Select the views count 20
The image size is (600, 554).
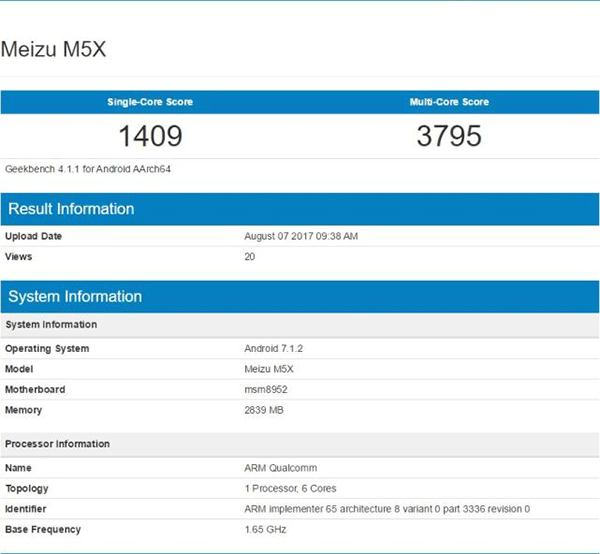coord(249,256)
